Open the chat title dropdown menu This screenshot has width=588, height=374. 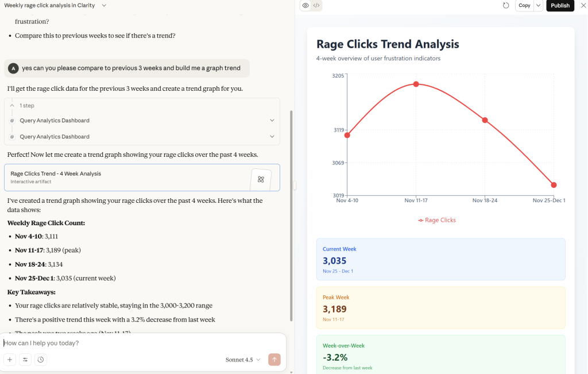(x=104, y=5)
